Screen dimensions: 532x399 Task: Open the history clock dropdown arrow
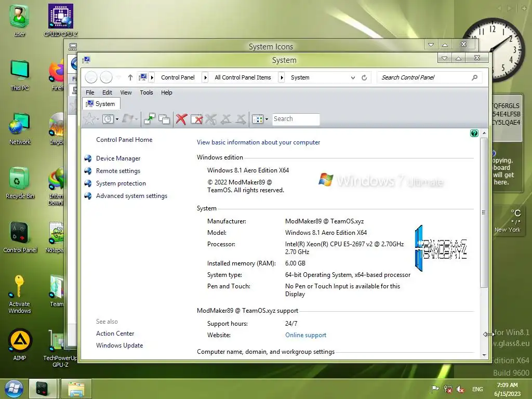pyautogui.click(x=117, y=119)
